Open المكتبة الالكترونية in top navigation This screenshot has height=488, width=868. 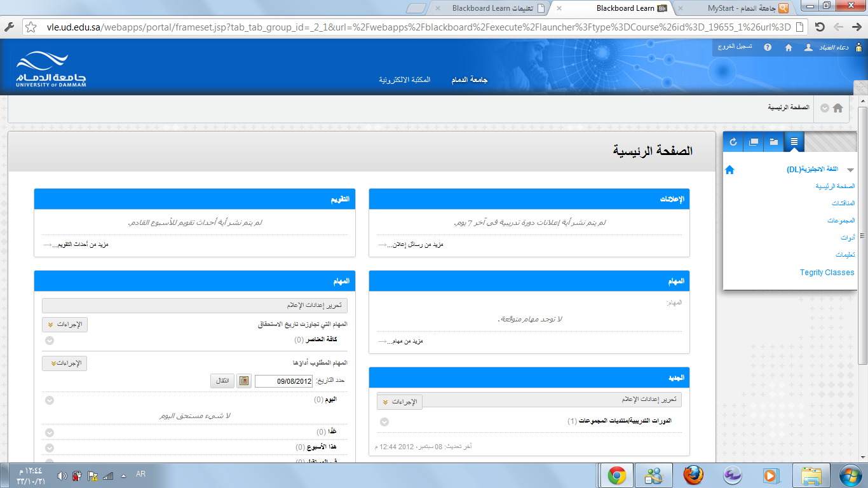(405, 80)
